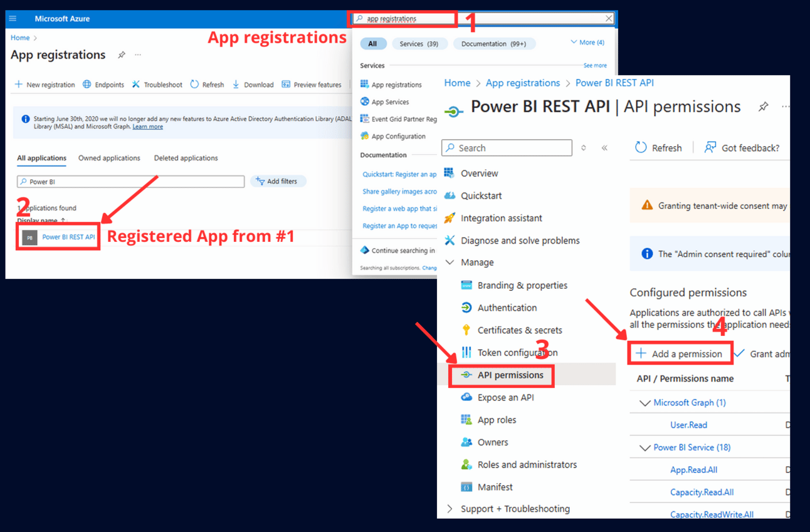810x532 pixels.
Task: Choose App Services icon in search results
Action: click(x=364, y=102)
